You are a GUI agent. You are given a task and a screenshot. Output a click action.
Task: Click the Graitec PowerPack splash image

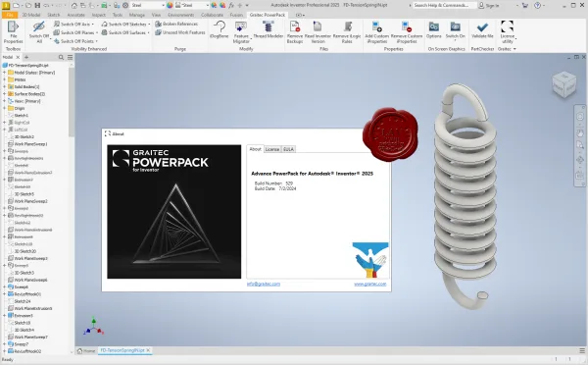(x=174, y=212)
